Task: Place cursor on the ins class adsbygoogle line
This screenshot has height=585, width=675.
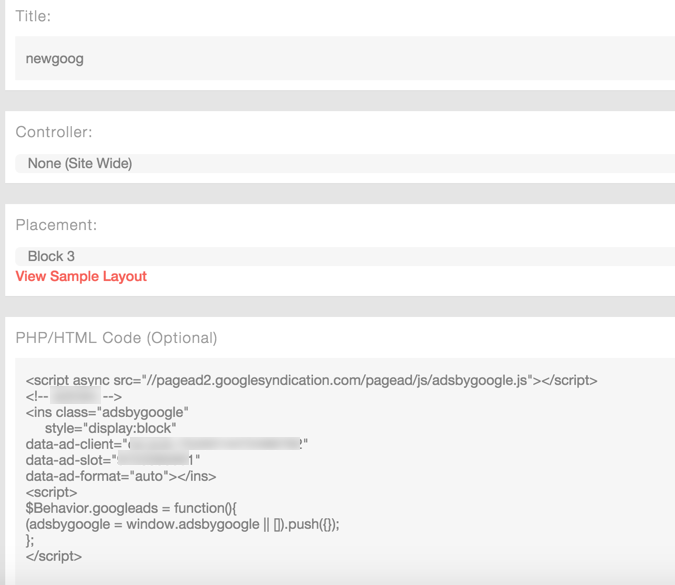Action: click(x=107, y=412)
